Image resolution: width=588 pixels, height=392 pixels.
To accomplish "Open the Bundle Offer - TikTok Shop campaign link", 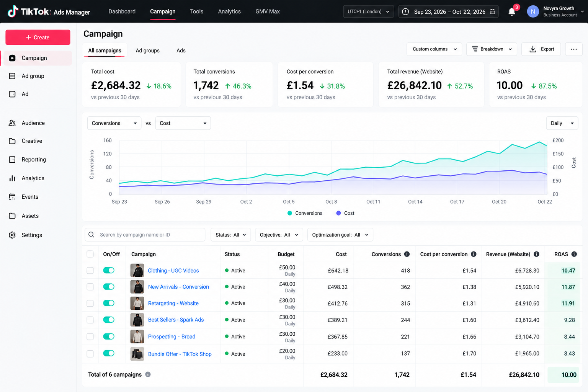I will pyautogui.click(x=180, y=354).
